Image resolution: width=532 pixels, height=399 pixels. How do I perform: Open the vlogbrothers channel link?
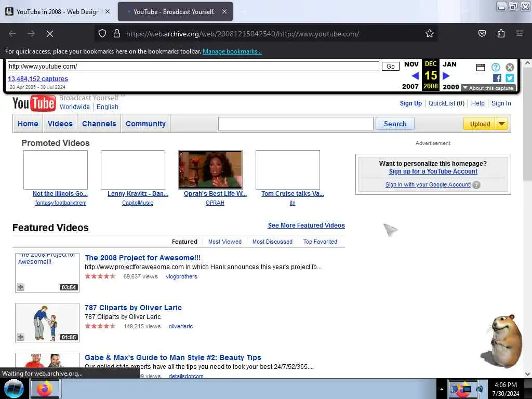coord(181,276)
